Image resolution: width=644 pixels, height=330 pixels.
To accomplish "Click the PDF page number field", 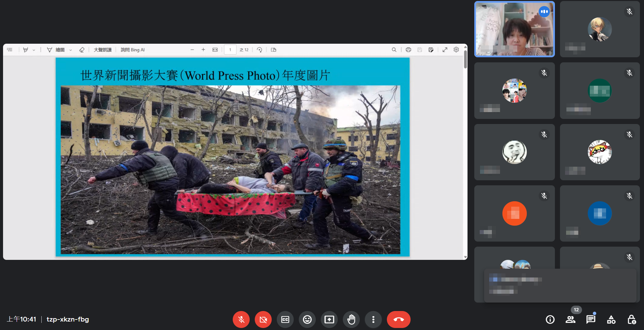I will tap(230, 50).
